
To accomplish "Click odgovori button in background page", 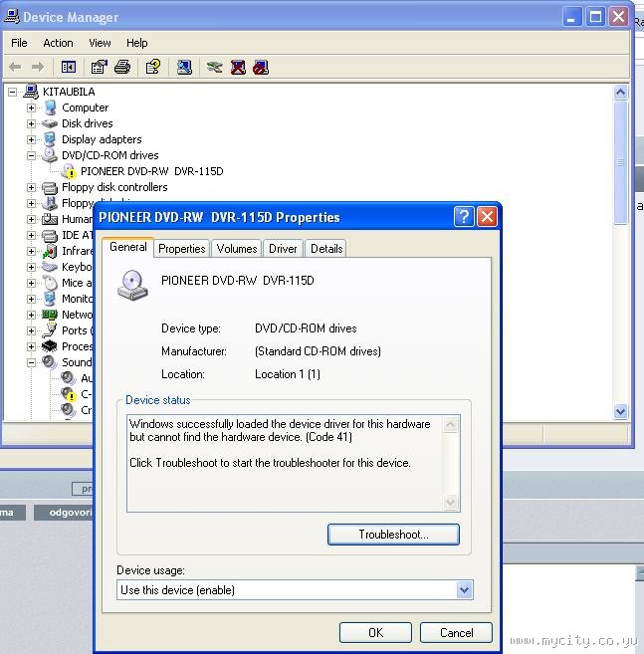I will [64, 513].
